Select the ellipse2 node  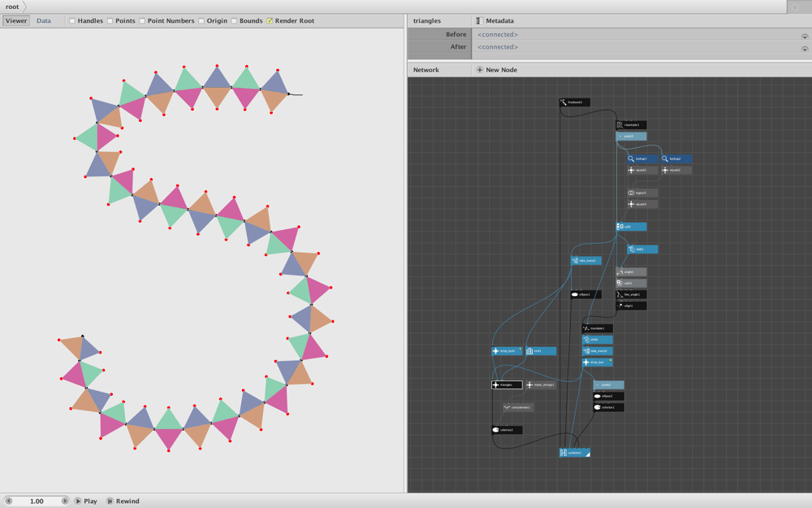(608, 396)
